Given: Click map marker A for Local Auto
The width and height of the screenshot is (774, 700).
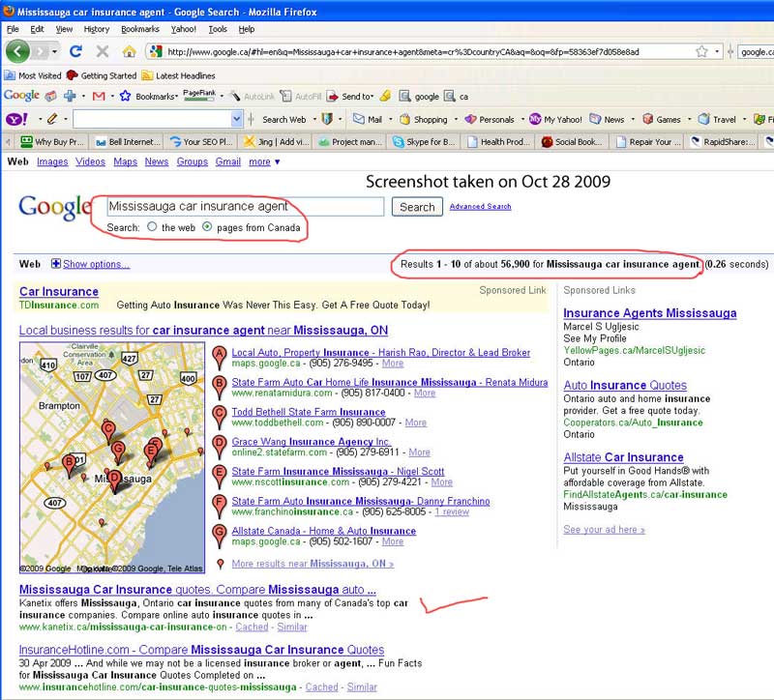Looking at the screenshot, I should [220, 354].
